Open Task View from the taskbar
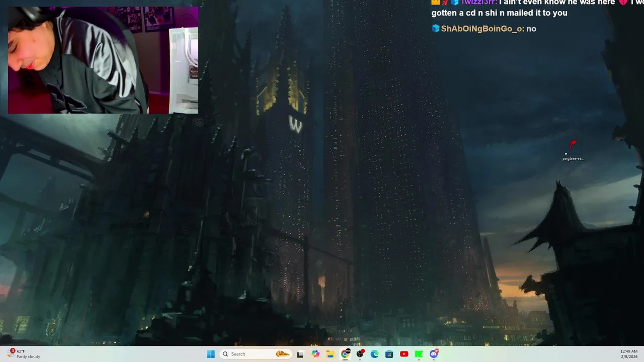Viewport: 644px width, 362px height. point(300,354)
